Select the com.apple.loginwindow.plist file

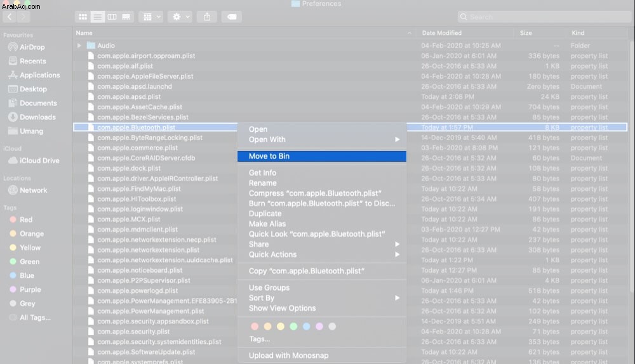140,209
